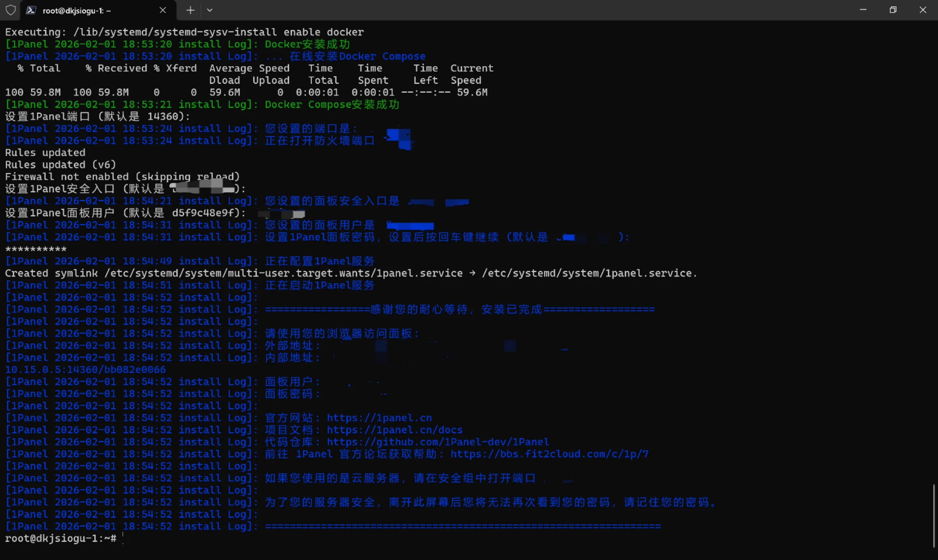The height and width of the screenshot is (560, 938).
Task: Click the '请使用您的浏览器访问面板' log line
Action: click(x=212, y=334)
